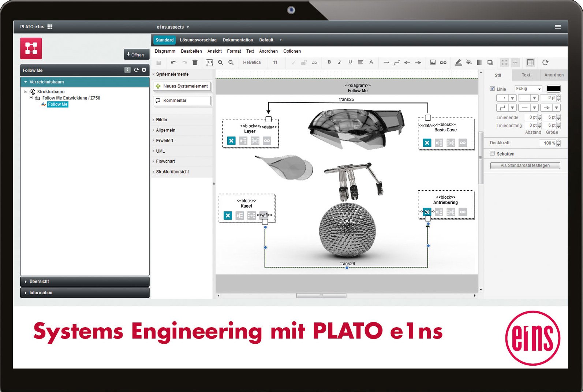Zoom in with the magnifier plus icon
583x392 pixels.
point(220,63)
